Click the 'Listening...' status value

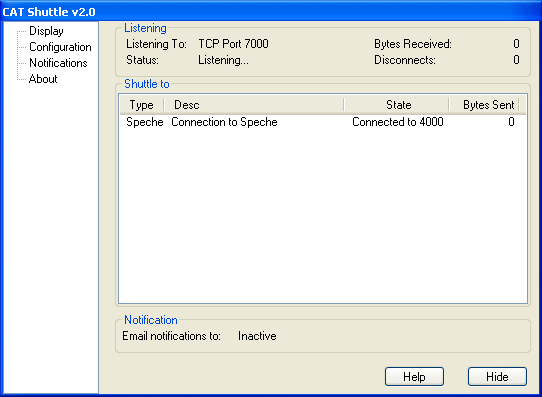pyautogui.click(x=223, y=60)
